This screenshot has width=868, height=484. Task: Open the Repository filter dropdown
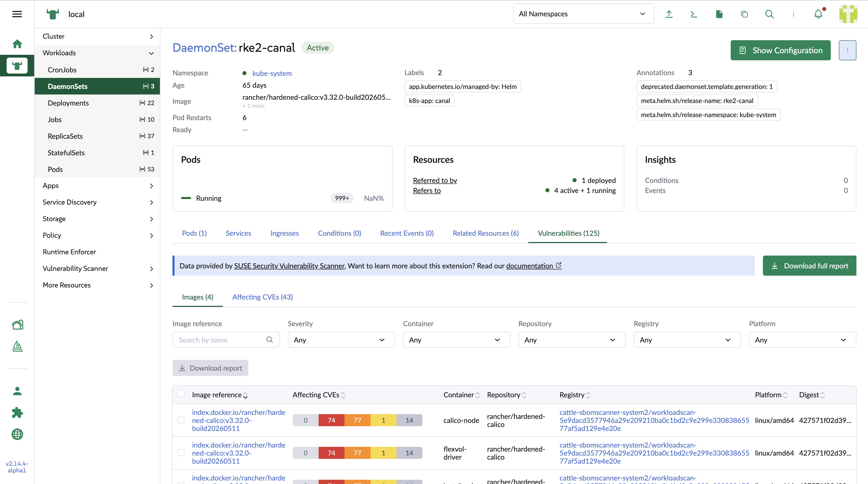pos(572,340)
